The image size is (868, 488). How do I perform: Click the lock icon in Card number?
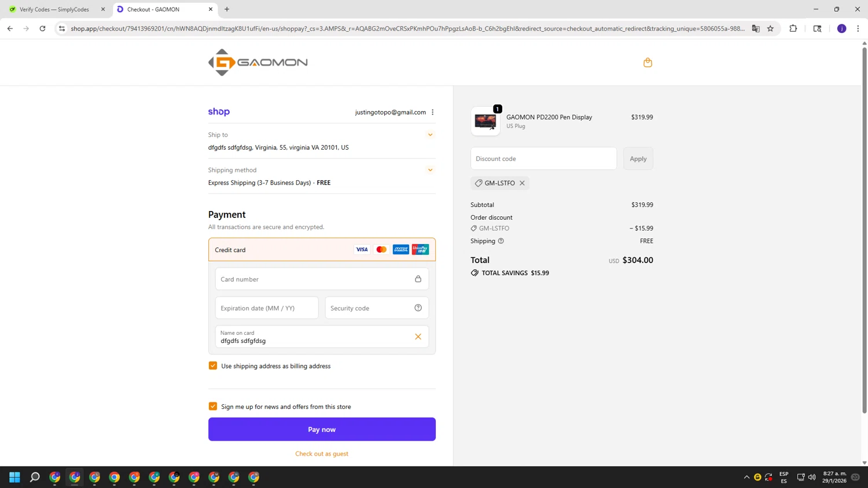(418, 279)
